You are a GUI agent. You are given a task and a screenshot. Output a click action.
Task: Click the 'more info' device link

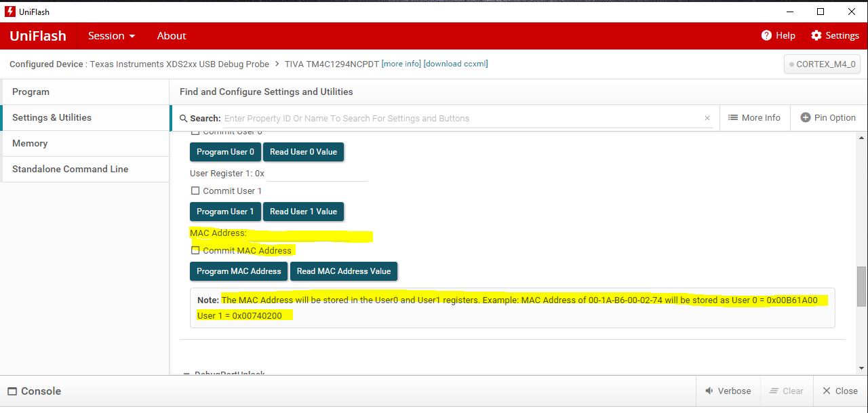pos(401,64)
